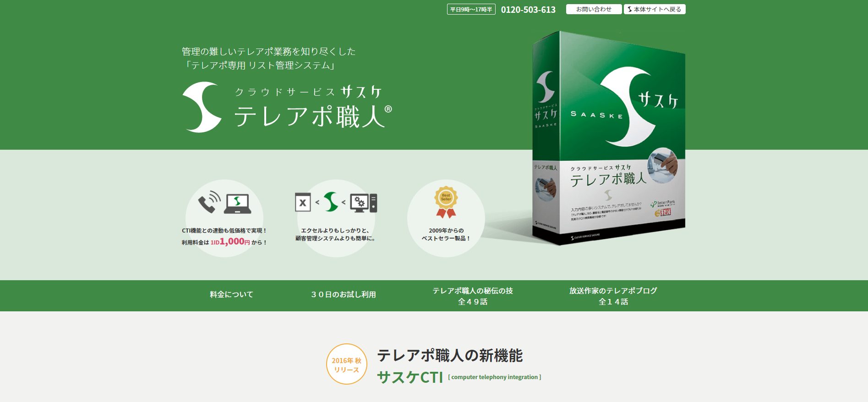Click the 2009年からのベストセラー製品 caption
This screenshot has height=402, width=868.
pos(446,234)
